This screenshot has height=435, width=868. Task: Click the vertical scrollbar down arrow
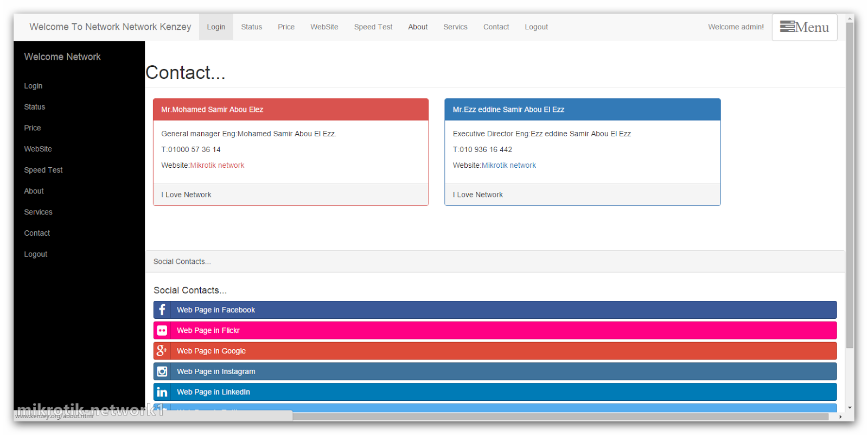(x=850, y=408)
